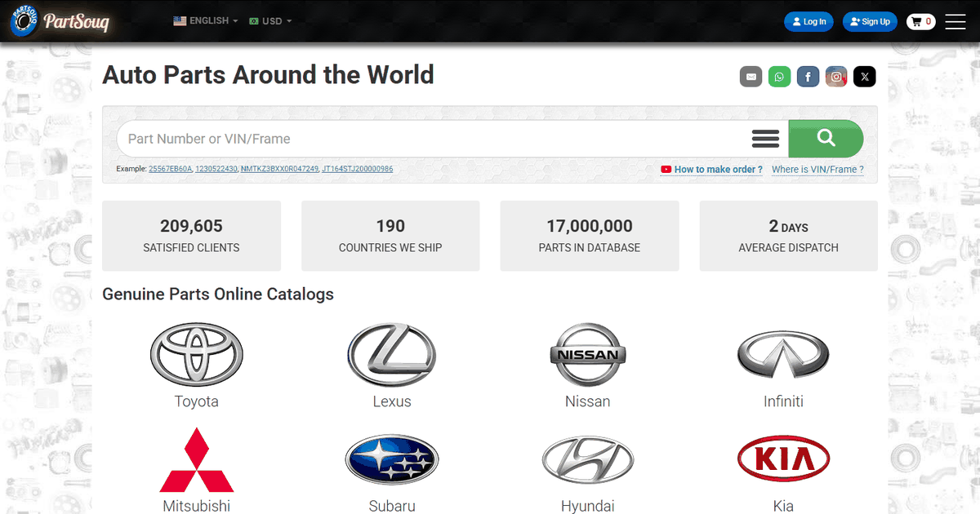Open the WhatsApp contact icon

coord(779,78)
